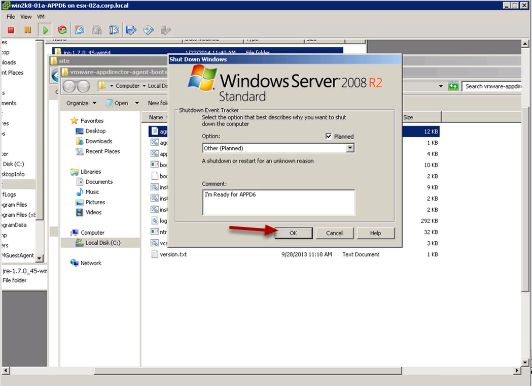Click the Take Snapshot toolbar icon

coord(79,30)
